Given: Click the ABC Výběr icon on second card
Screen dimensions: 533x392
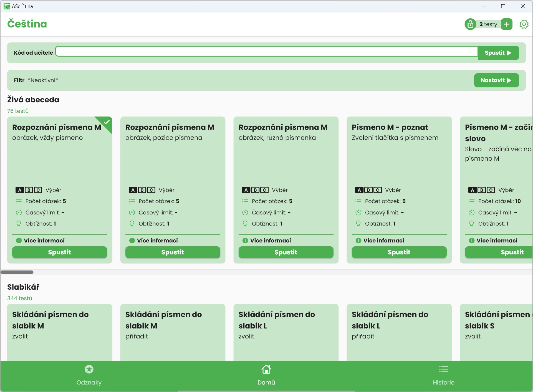Looking at the screenshot, I should click(142, 190).
